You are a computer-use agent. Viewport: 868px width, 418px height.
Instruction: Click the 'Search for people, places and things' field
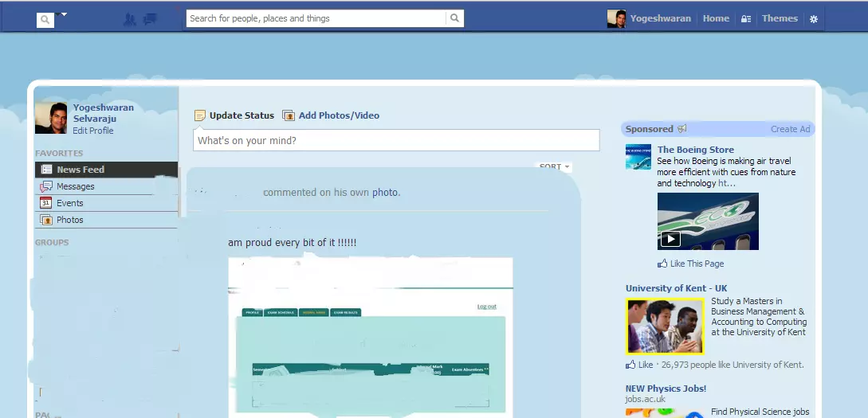click(316, 18)
